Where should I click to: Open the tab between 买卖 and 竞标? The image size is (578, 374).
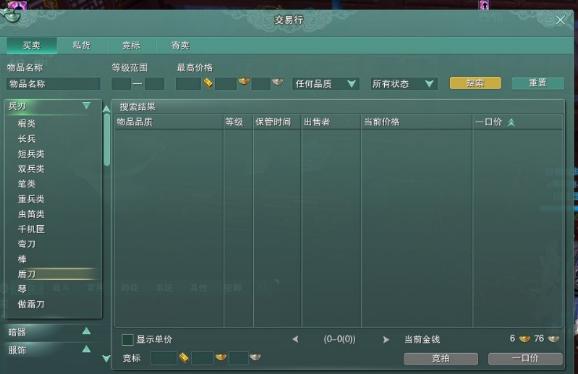pos(81,45)
